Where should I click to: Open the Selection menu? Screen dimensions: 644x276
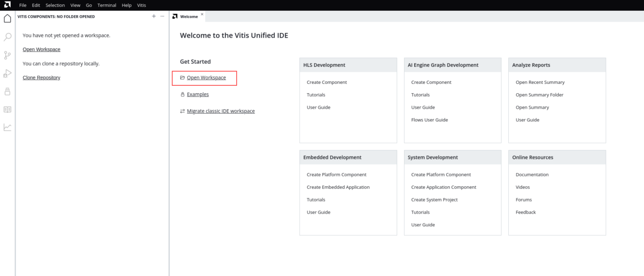[x=55, y=5]
